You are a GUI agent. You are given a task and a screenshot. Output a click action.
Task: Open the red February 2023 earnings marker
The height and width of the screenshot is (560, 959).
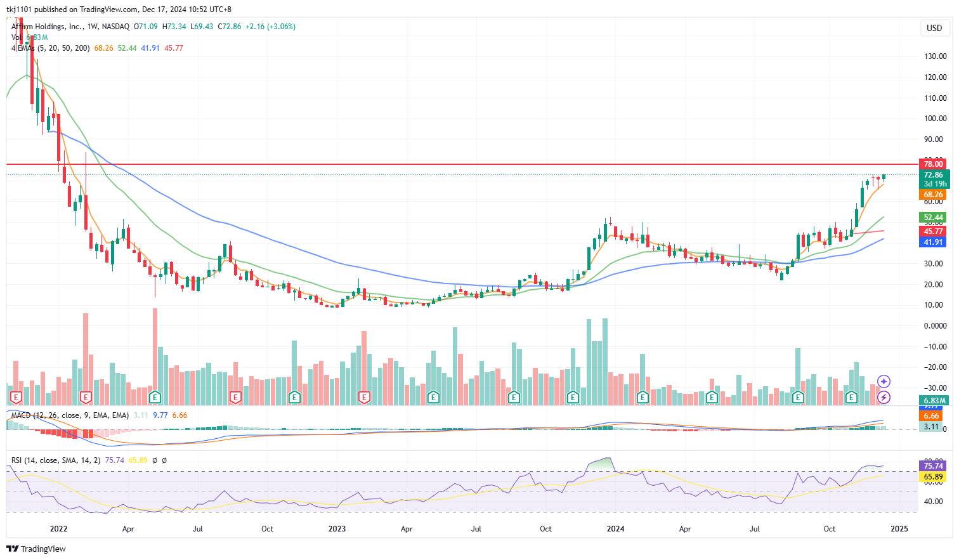364,398
